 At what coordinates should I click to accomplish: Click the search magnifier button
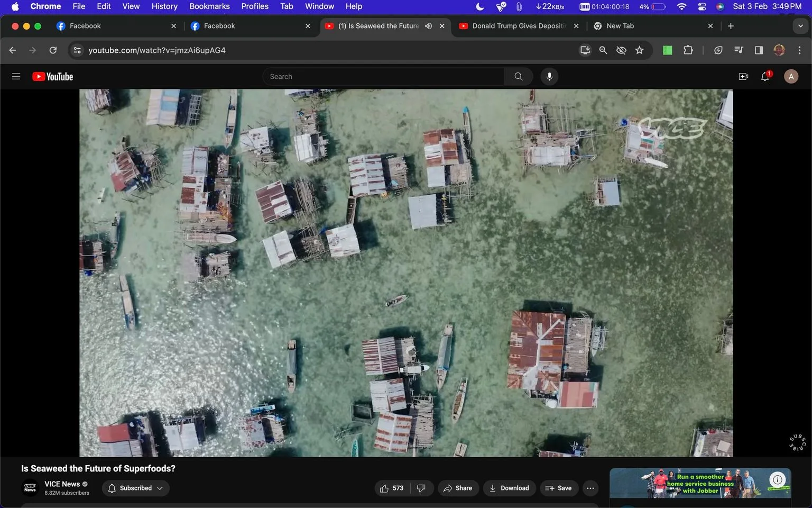coord(519,77)
